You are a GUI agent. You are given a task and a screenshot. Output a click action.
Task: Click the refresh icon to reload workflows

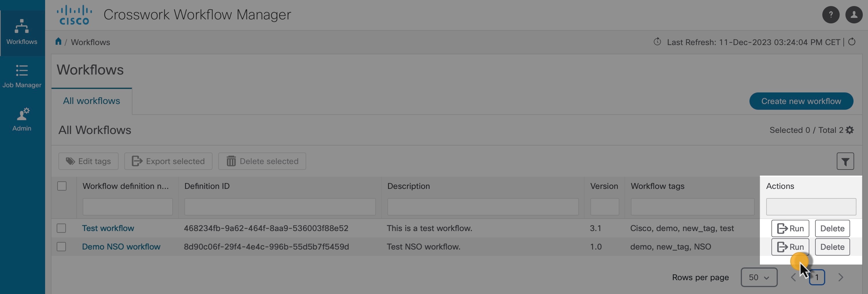(x=852, y=42)
